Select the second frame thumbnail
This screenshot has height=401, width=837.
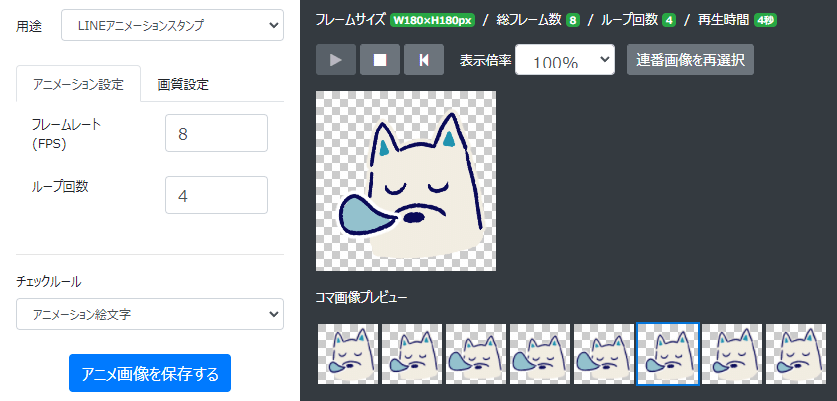coord(412,354)
